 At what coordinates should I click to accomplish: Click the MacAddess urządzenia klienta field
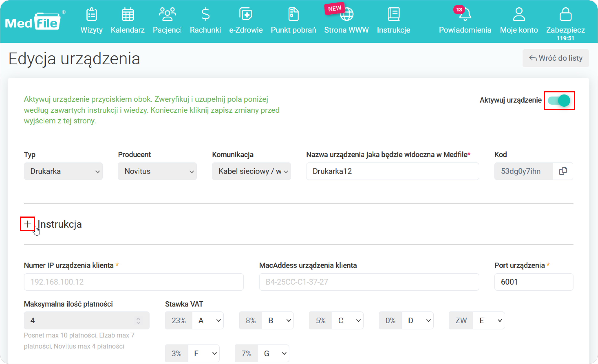pyautogui.click(x=369, y=282)
